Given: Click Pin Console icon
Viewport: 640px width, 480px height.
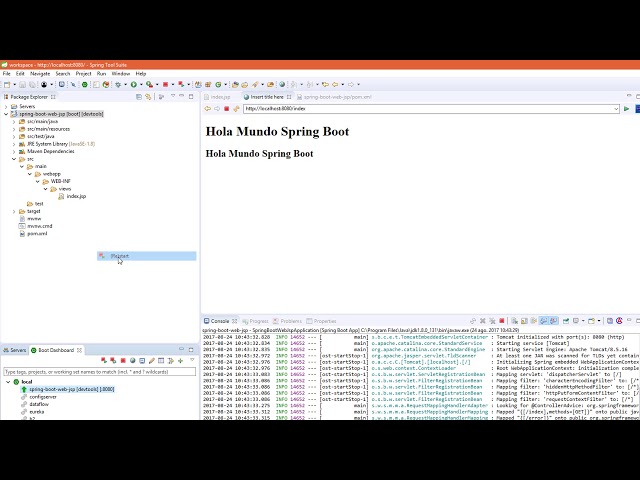Looking at the screenshot, I should coord(566,321).
